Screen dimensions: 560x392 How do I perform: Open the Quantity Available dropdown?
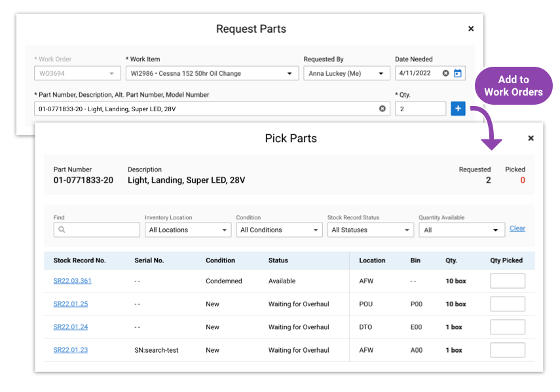496,230
